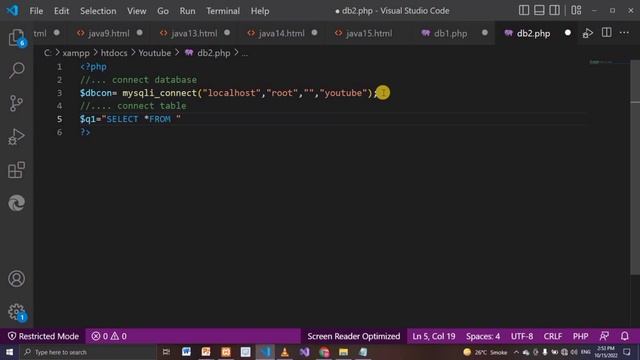Click the Windows Start button
This screenshot has height=360, width=640.
pyautogui.click(x=9, y=352)
